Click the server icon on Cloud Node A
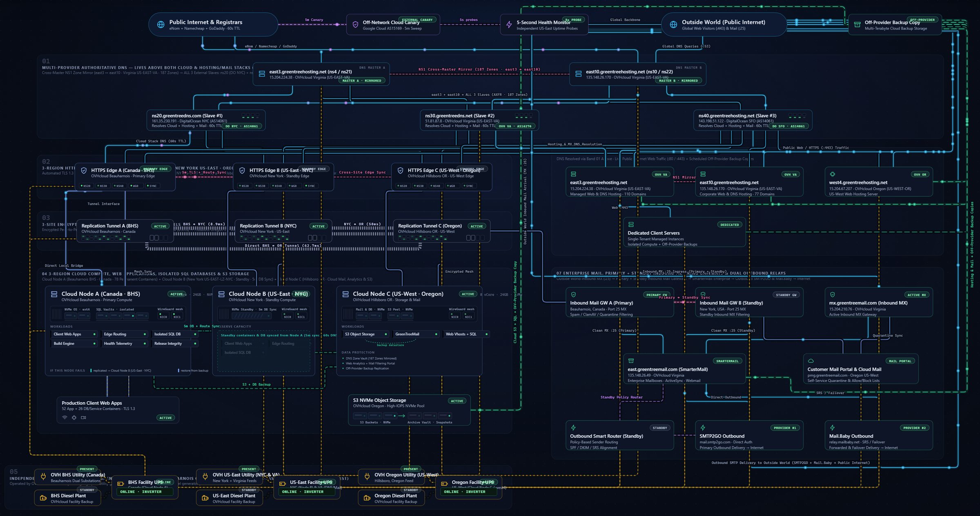The width and height of the screenshot is (980, 516). pos(54,294)
